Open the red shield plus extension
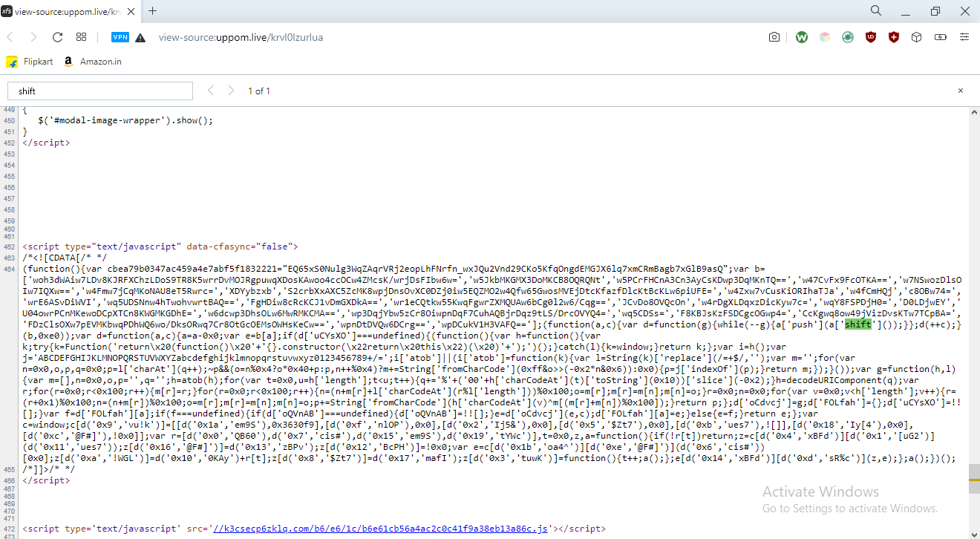 point(894,37)
